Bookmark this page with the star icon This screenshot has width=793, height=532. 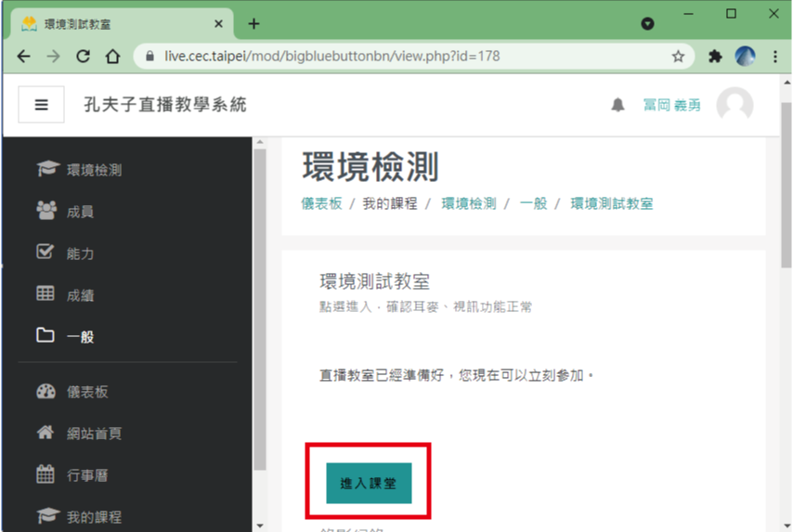click(678, 56)
